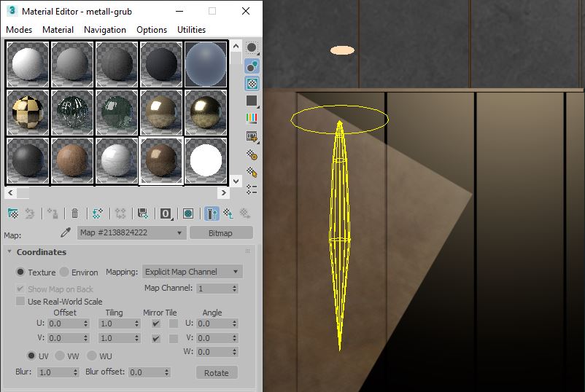Click the Material ID Channel icon

(166, 213)
